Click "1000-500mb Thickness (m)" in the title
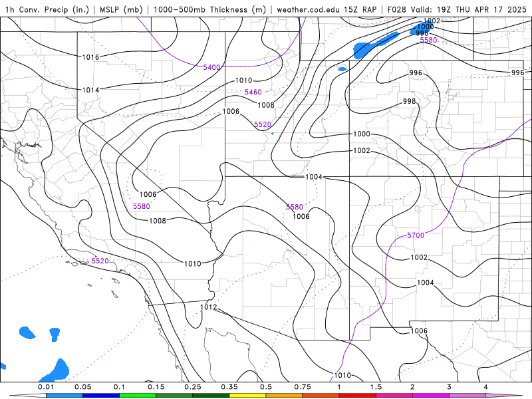This screenshot has width=532, height=399. click(209, 9)
